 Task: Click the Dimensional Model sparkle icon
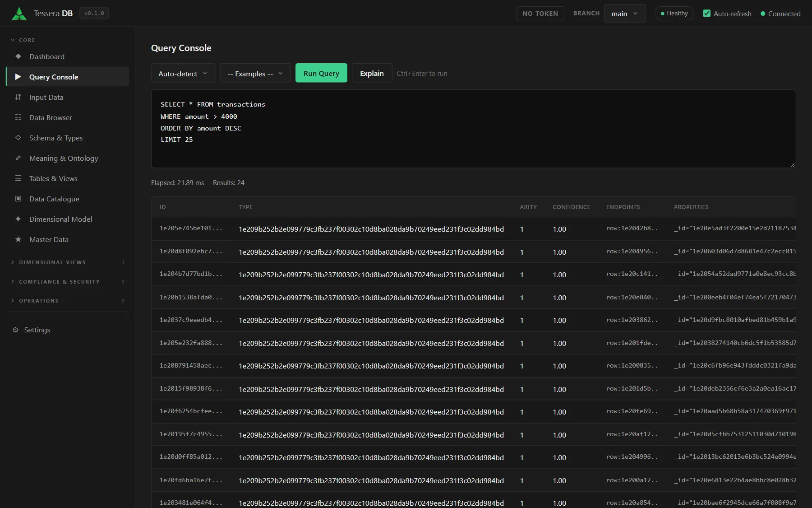coord(18,219)
